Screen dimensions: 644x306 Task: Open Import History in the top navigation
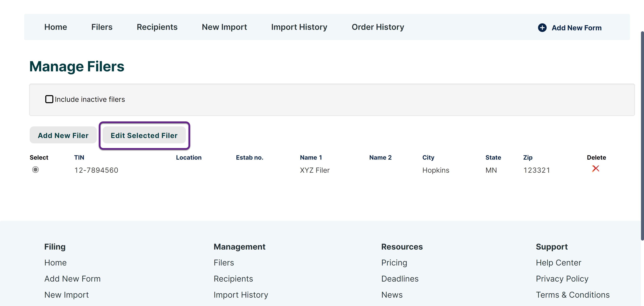(x=299, y=27)
